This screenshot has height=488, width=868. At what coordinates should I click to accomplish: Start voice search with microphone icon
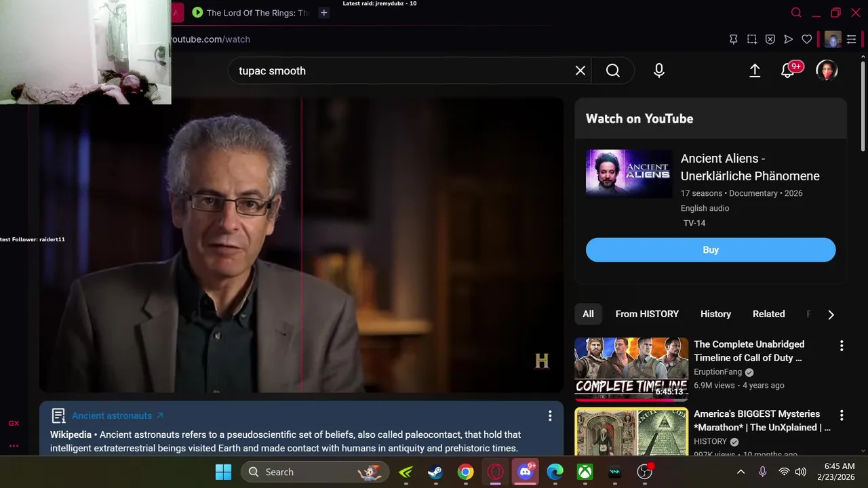click(x=659, y=70)
